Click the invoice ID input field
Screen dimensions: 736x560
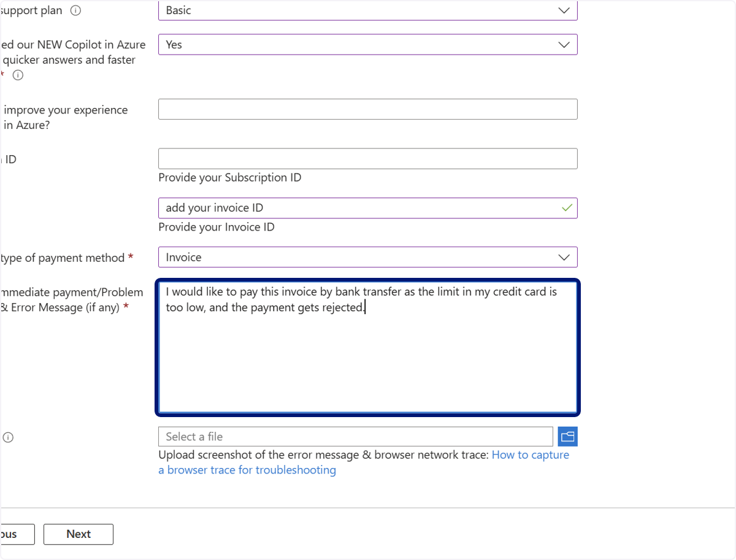point(368,208)
